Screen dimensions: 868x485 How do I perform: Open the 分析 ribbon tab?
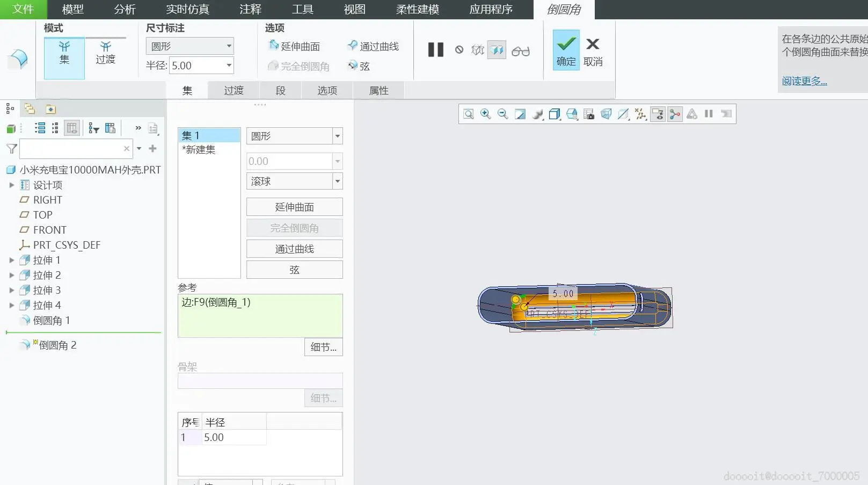click(125, 10)
